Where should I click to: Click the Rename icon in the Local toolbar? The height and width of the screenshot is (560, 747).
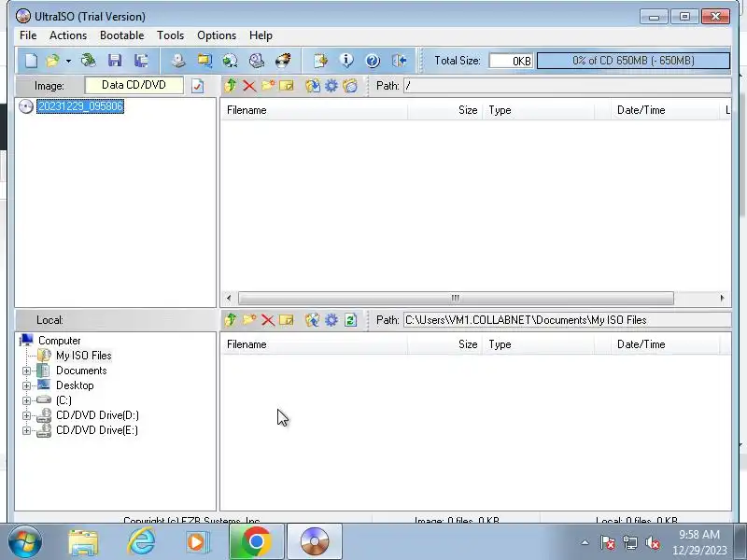tap(287, 319)
